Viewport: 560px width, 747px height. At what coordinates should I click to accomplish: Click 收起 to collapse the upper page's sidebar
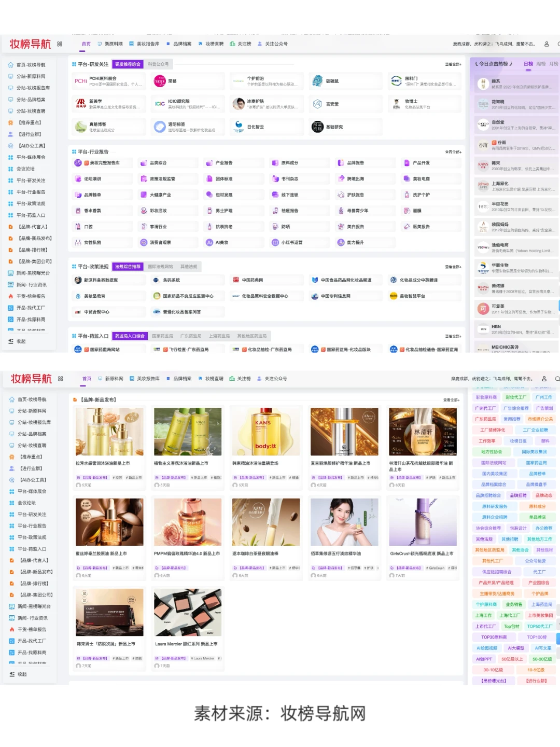(17, 341)
